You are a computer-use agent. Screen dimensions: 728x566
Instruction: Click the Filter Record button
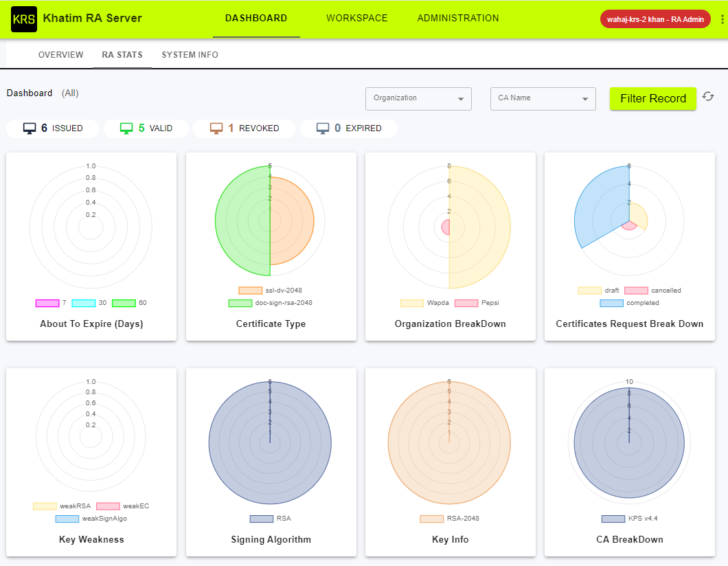click(x=652, y=98)
